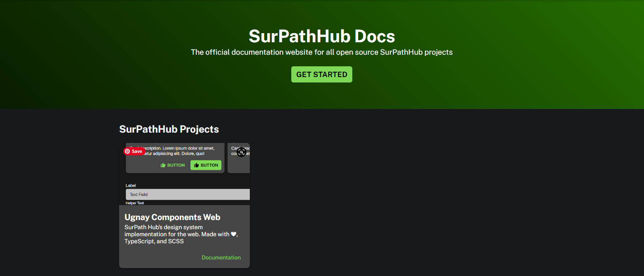Click the Ugnay Components Web title

point(173,217)
